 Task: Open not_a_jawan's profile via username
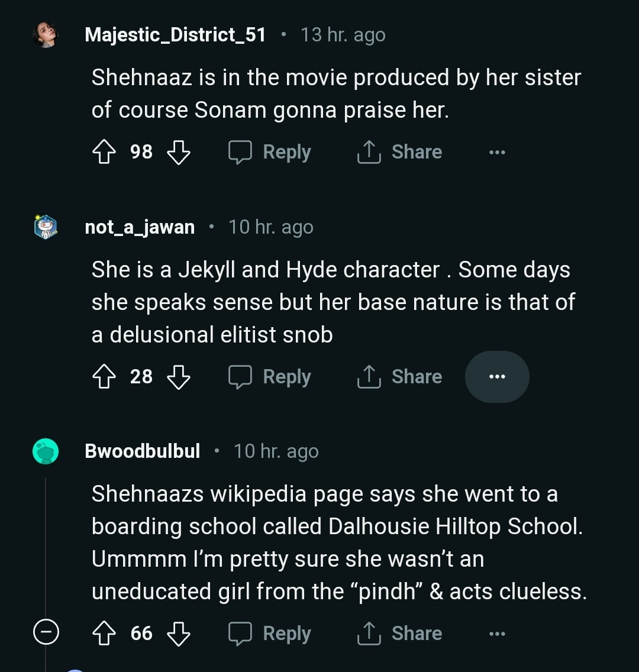(x=140, y=227)
